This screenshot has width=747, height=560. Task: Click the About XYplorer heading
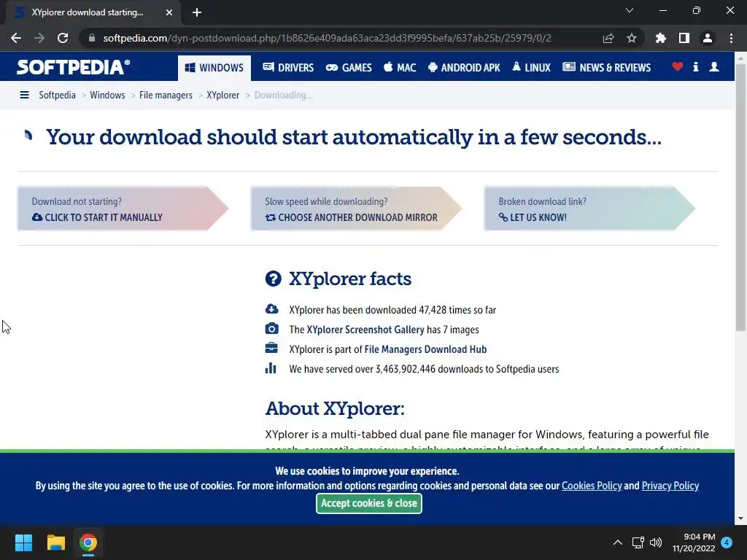335,408
